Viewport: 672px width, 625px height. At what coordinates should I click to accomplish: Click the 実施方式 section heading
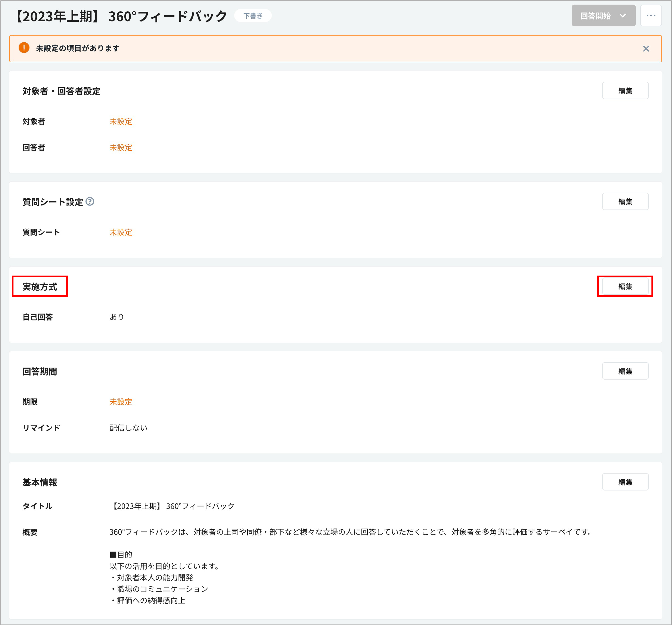point(40,286)
